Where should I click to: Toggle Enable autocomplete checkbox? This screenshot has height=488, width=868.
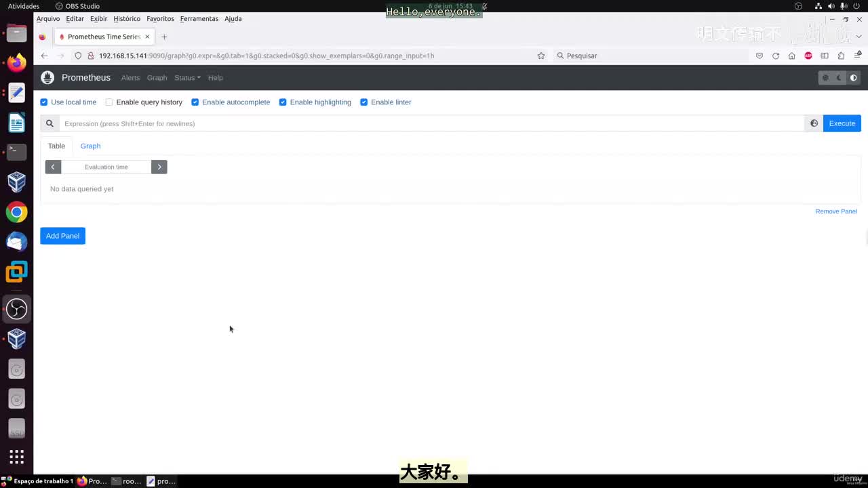[x=195, y=102]
